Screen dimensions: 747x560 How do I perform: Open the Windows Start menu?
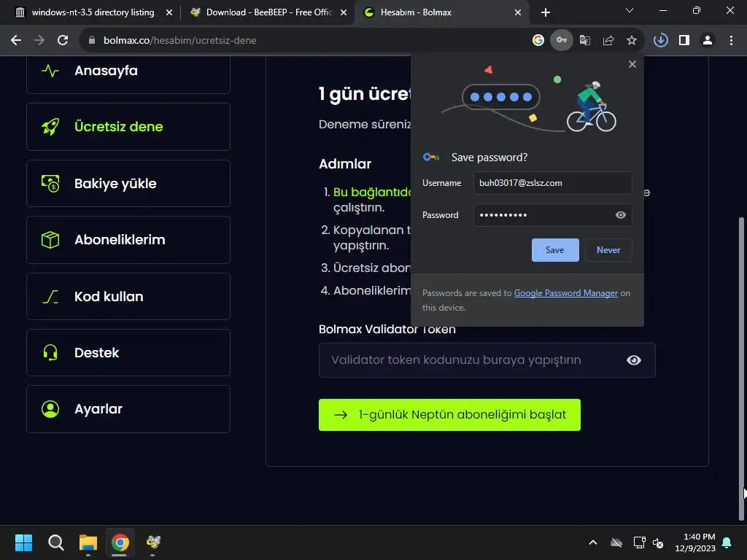point(23,542)
